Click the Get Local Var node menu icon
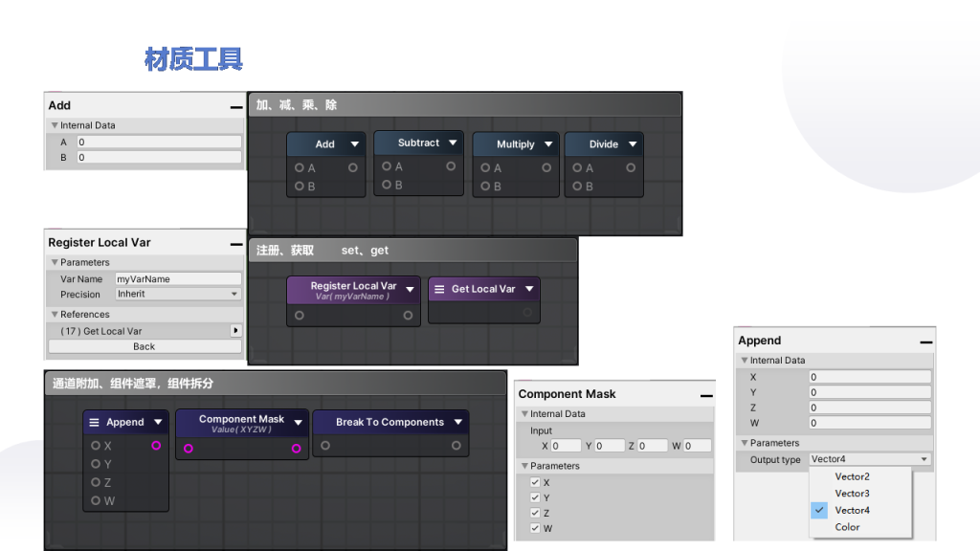This screenshot has width=980, height=551. (439, 289)
